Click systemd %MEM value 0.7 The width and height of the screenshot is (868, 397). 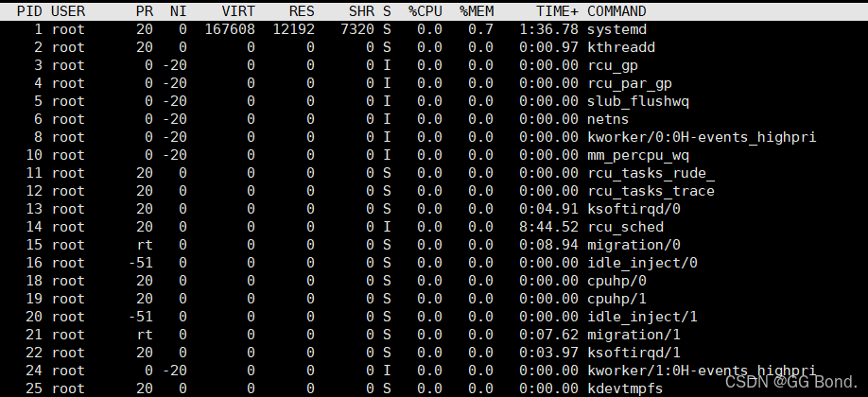[x=480, y=29]
